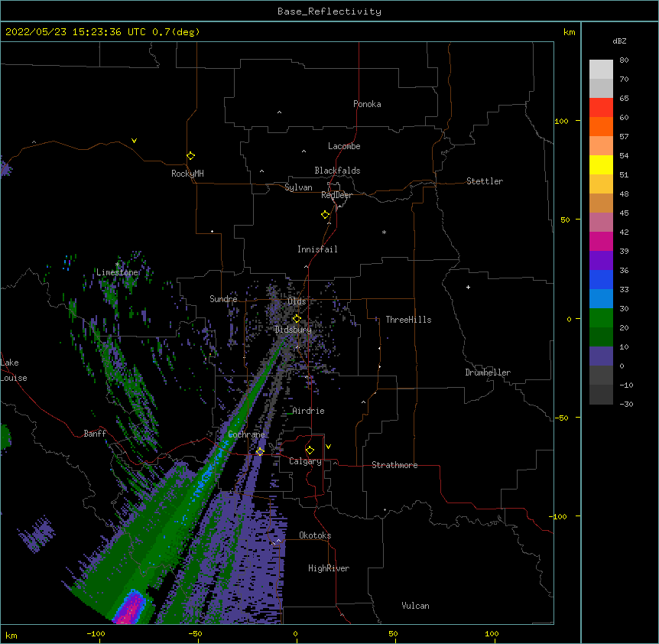Click the purple 36-39 dBZ legend swatch

point(601,261)
